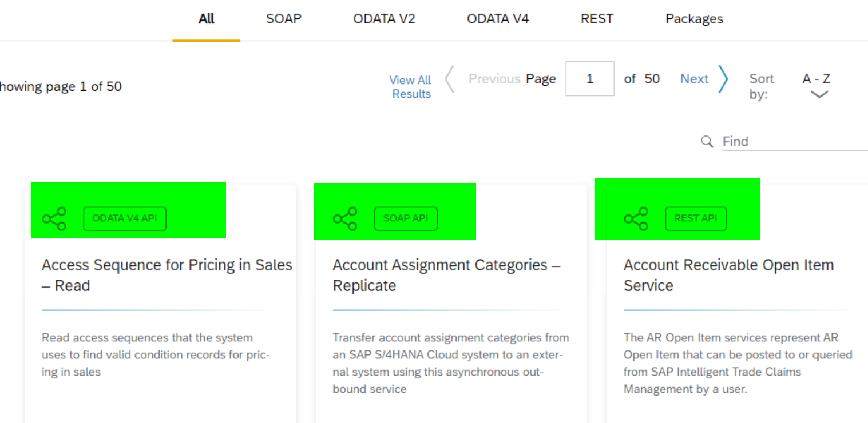Click the Next page link
This screenshot has height=423, width=868.
pos(694,79)
